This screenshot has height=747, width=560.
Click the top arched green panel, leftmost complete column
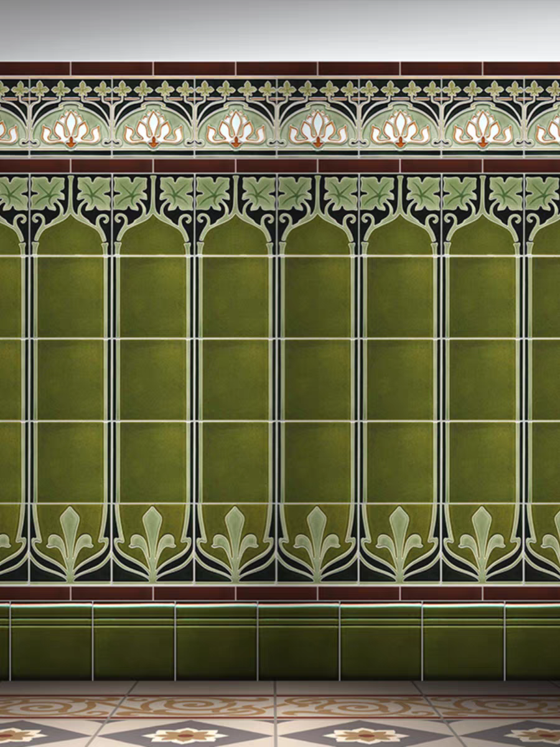[x=70, y=237]
